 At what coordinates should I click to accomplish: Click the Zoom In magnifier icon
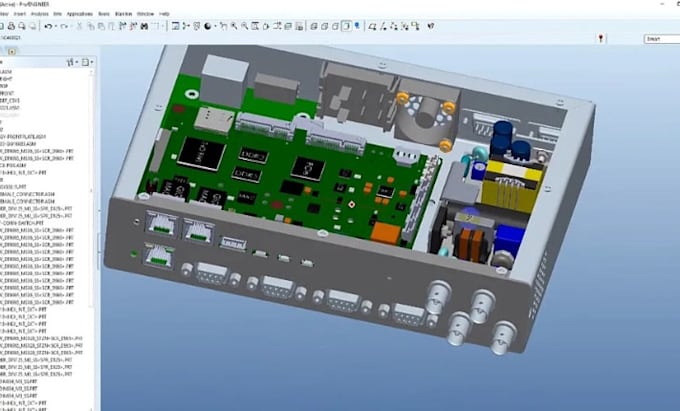click(234, 26)
